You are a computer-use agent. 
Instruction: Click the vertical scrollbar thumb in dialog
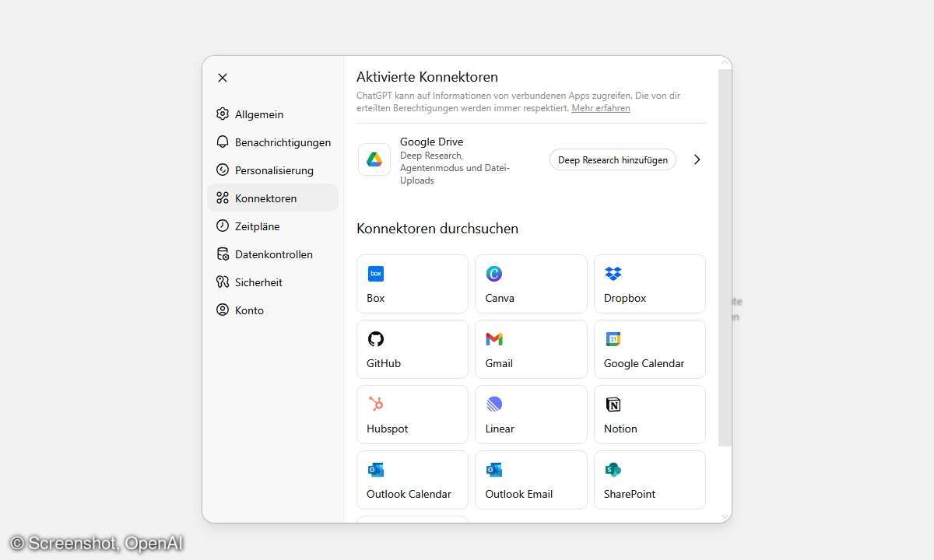pyautogui.click(x=725, y=257)
